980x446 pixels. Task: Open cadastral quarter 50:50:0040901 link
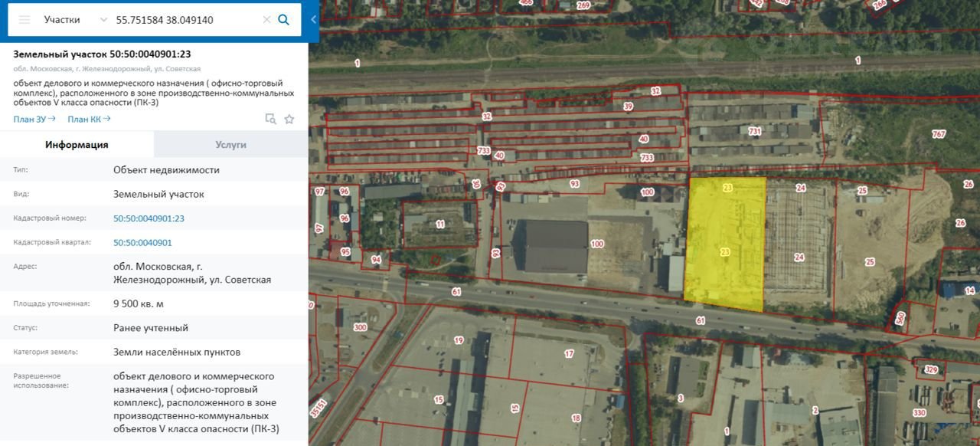click(x=142, y=243)
